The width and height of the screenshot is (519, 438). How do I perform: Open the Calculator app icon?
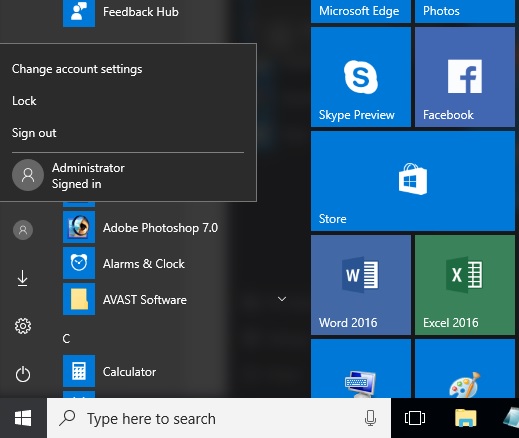click(79, 371)
